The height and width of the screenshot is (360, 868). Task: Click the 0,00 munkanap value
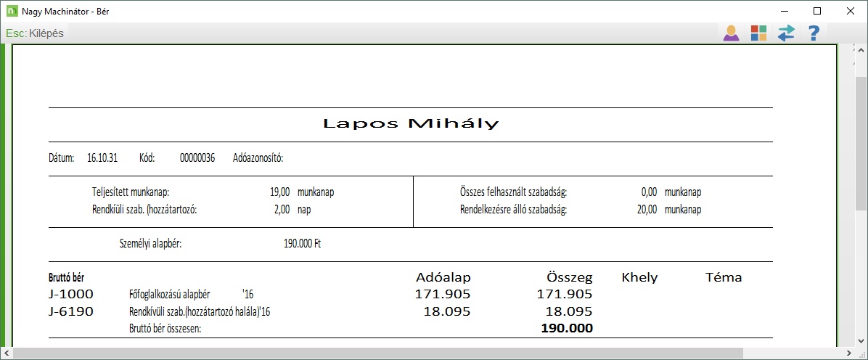click(671, 193)
